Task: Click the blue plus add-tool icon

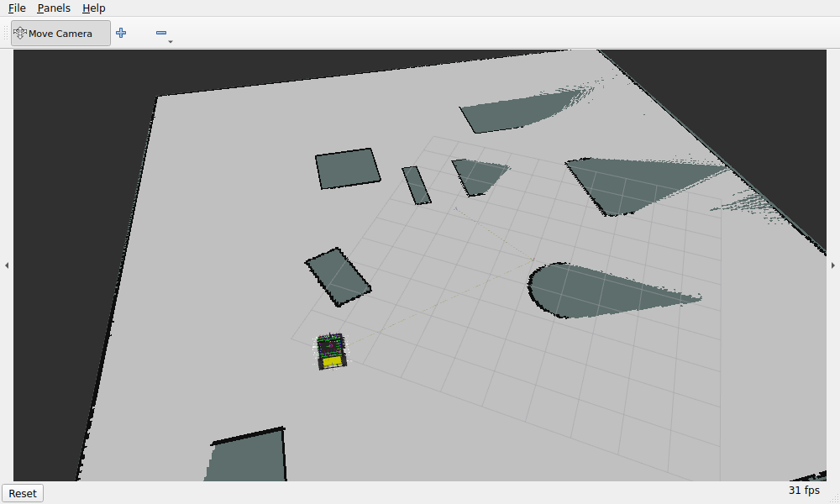Action: pos(121,33)
